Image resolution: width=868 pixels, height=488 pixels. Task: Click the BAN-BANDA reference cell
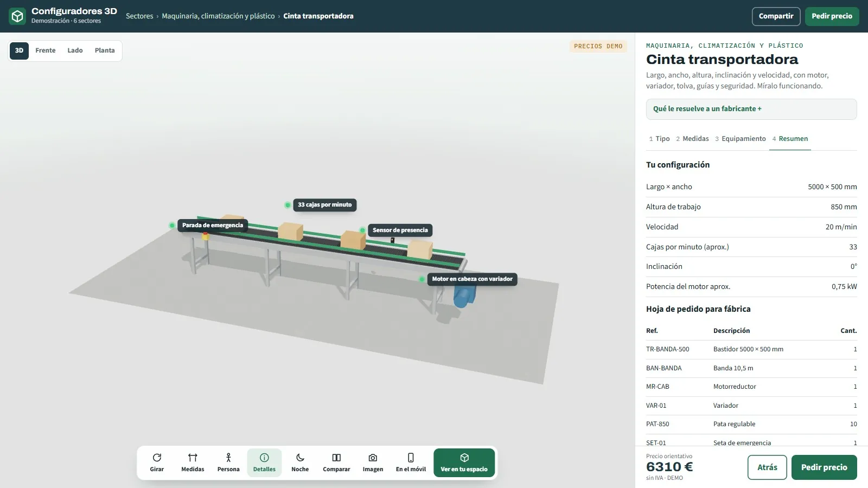click(664, 368)
